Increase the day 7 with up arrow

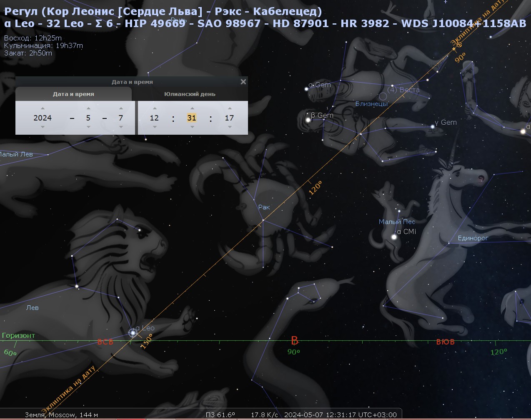121,108
